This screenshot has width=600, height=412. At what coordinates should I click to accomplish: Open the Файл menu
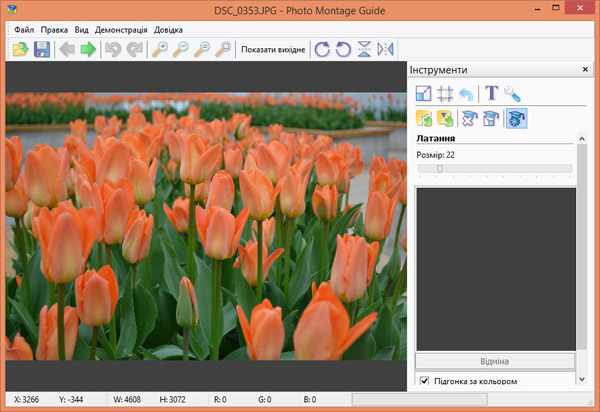(24, 30)
